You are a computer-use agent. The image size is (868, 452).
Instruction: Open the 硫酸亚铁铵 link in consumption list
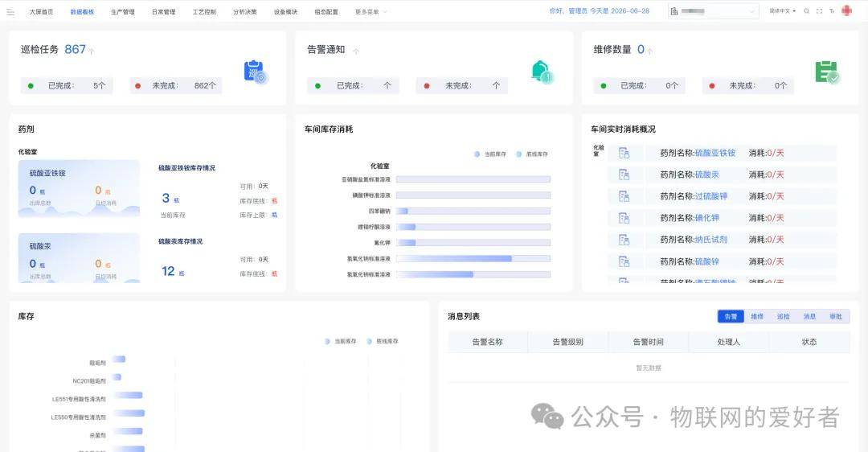pos(715,153)
